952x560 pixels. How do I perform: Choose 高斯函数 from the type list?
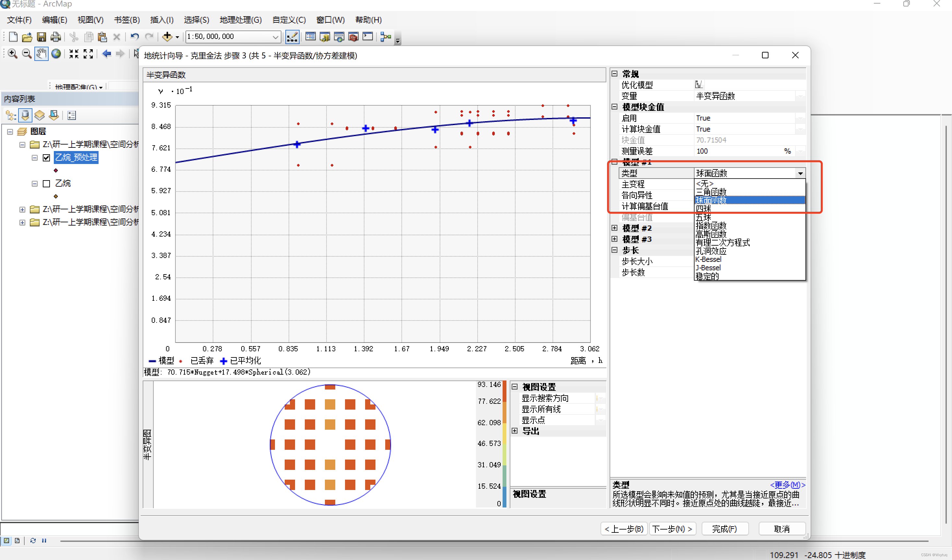tap(711, 234)
